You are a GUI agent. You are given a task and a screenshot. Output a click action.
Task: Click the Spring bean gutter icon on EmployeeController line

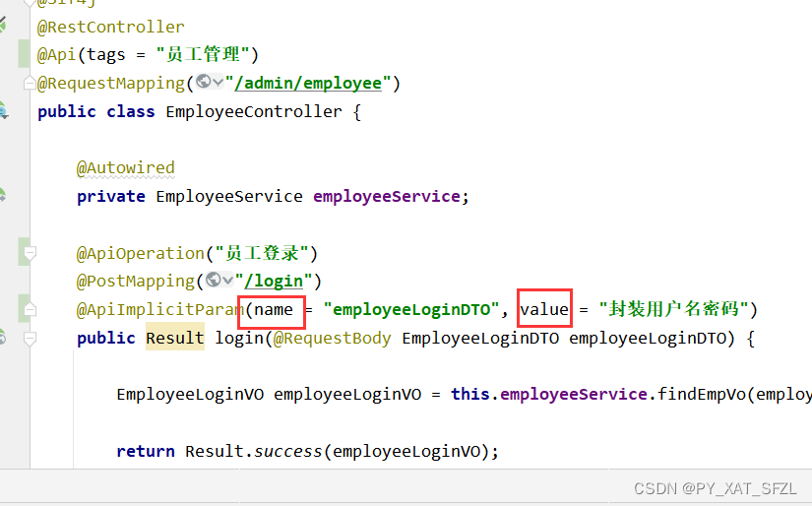click(3, 111)
